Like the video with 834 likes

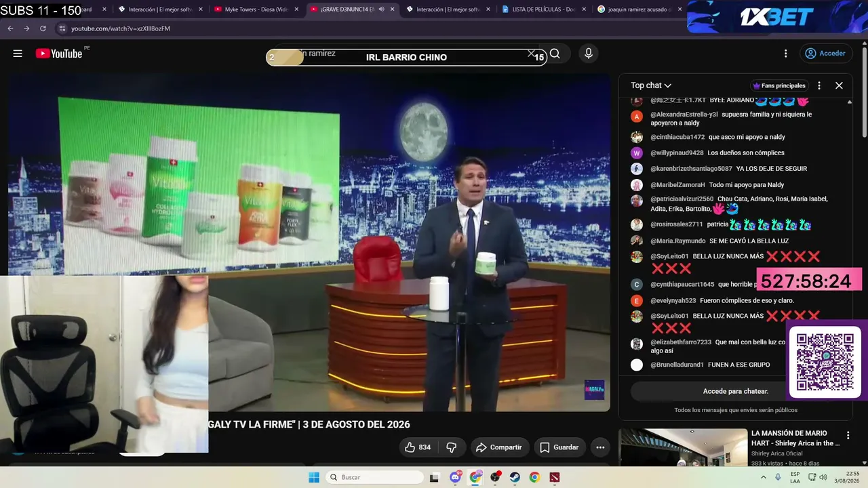coord(418,447)
